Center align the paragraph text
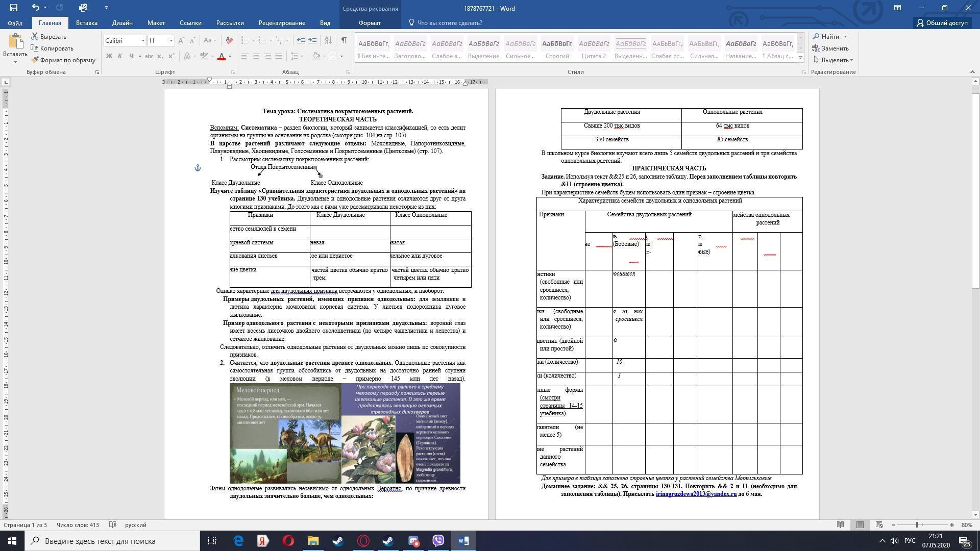The image size is (980, 551). tap(256, 56)
